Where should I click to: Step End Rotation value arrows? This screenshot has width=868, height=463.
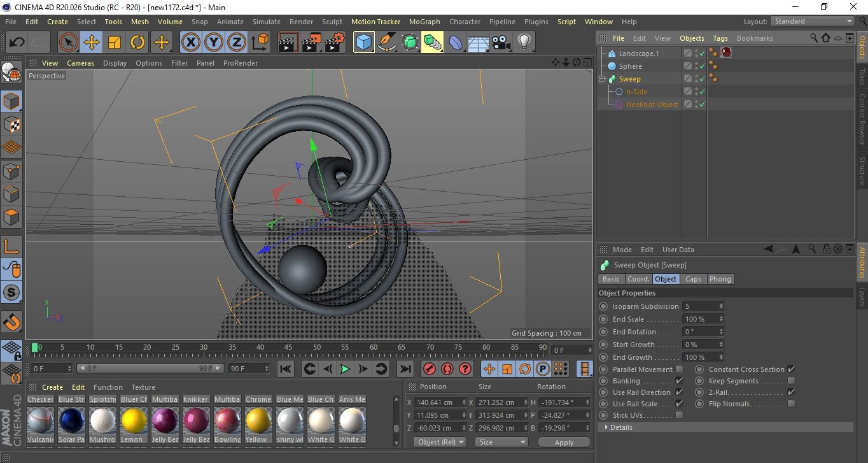tap(721, 332)
